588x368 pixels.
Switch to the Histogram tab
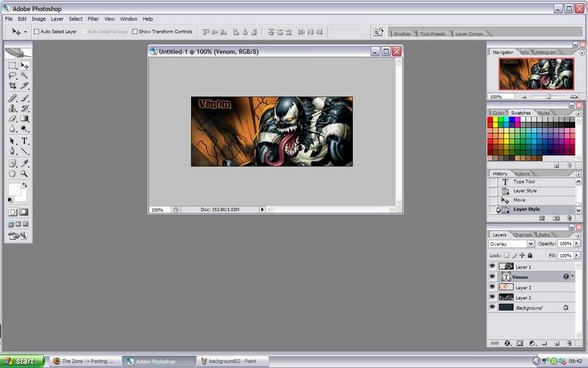tap(545, 52)
